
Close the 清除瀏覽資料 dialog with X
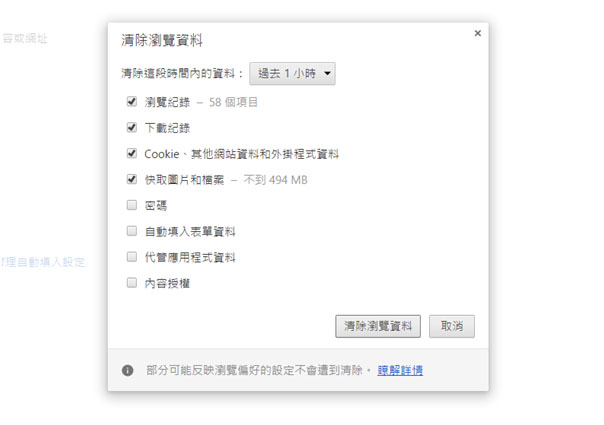pos(478,34)
